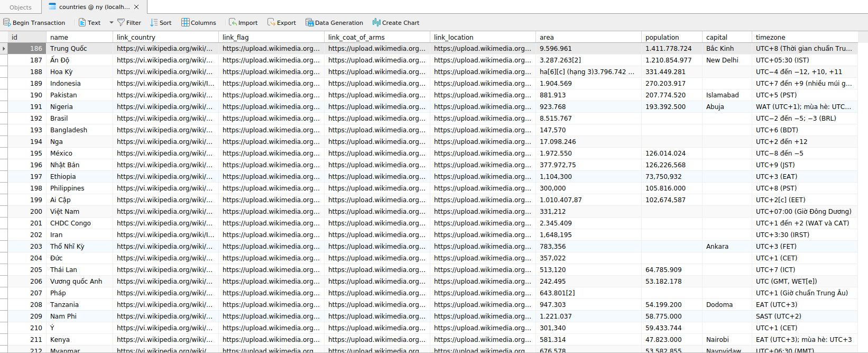Viewport: 868px width, 353px height.
Task: Click the capital column header
Action: point(727,37)
